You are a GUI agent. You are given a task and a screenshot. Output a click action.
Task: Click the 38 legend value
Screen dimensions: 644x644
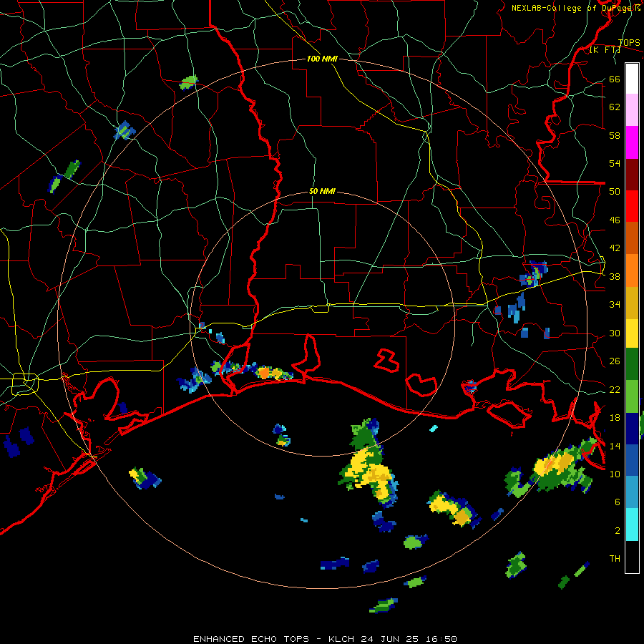tap(615, 277)
